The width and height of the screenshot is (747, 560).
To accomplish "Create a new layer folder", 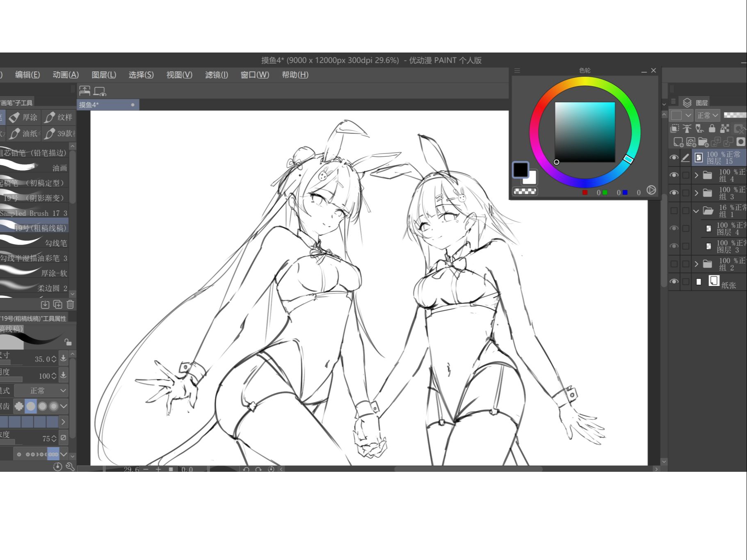I will pos(703,142).
